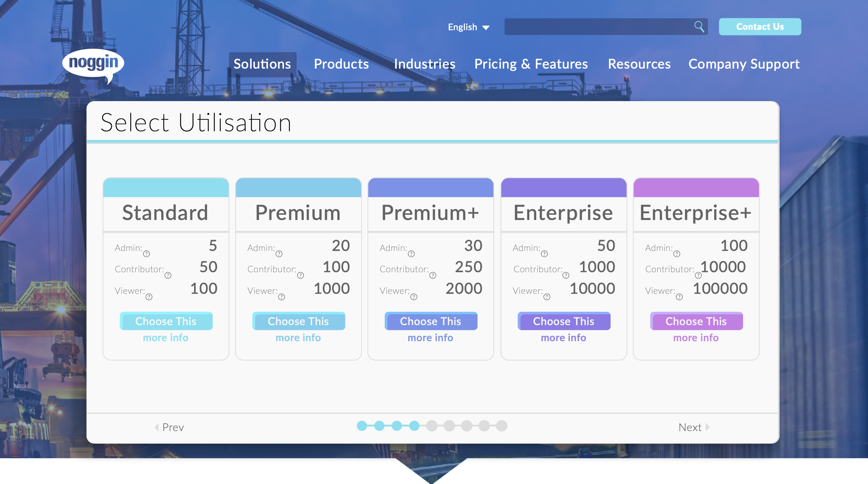Screen dimensions: 868x484
Task: Jump to fifth progress step dot
Action: coord(432,426)
